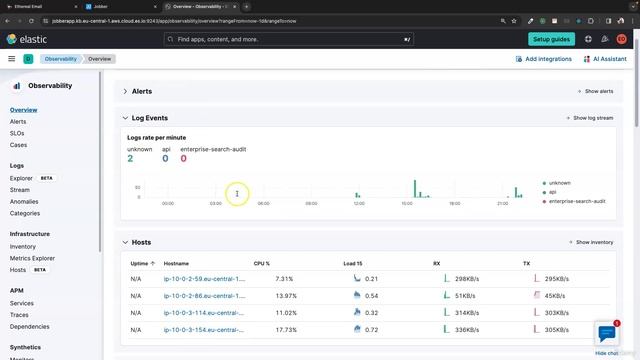Open the help menu icon

[588, 39]
